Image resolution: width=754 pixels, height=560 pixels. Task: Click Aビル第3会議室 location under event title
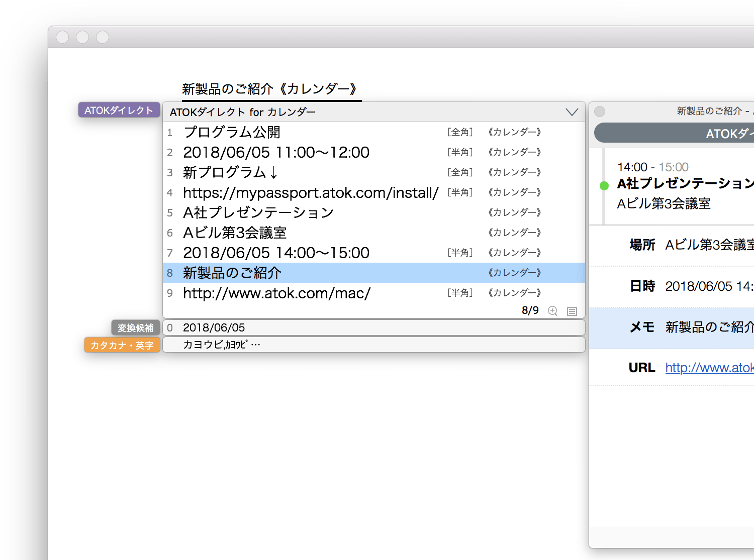pos(664,203)
